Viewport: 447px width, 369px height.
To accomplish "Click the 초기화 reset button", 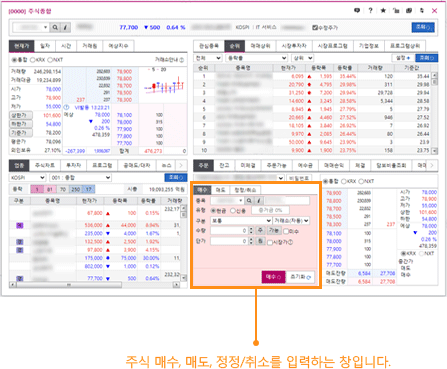I will pos(300,277).
